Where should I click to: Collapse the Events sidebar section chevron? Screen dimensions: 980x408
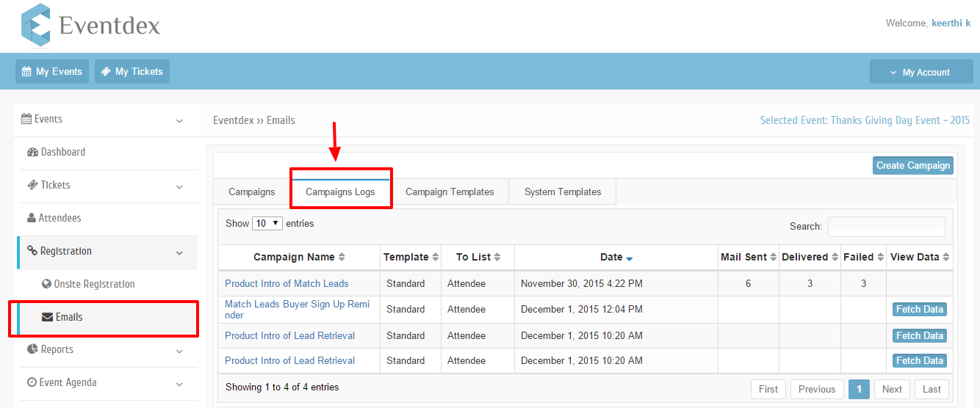(180, 120)
